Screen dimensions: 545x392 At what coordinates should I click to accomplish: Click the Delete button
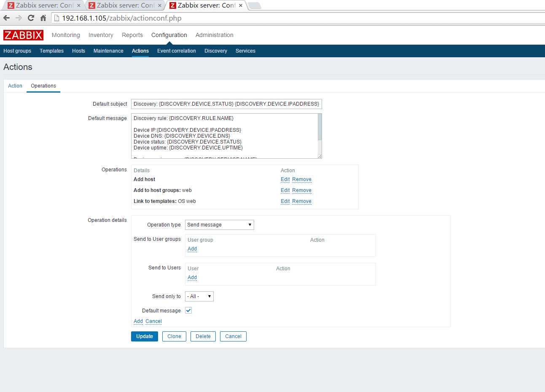[203, 336]
